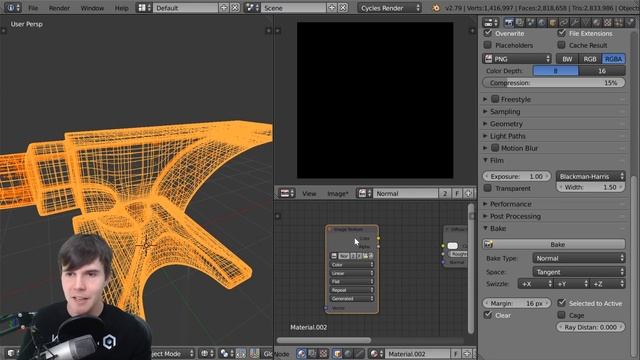Switch to Texture properties tab
640x360 pixels.
(x=608, y=23)
